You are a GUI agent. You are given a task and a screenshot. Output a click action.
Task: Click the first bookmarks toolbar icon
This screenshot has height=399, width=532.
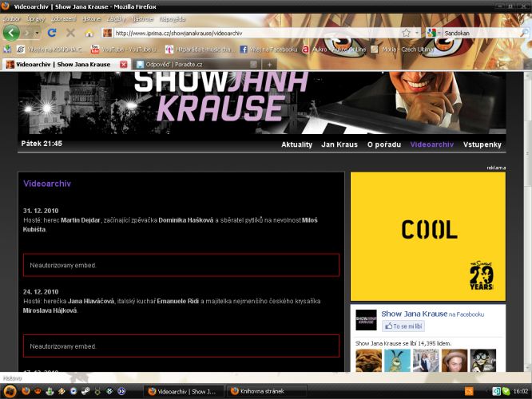tap(7, 49)
